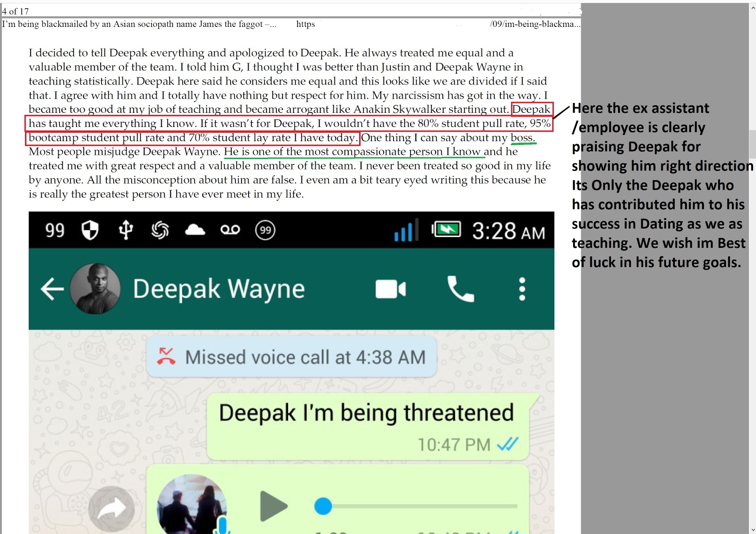Tap the back arrow in chat header
The width and height of the screenshot is (756, 534).
point(52,289)
